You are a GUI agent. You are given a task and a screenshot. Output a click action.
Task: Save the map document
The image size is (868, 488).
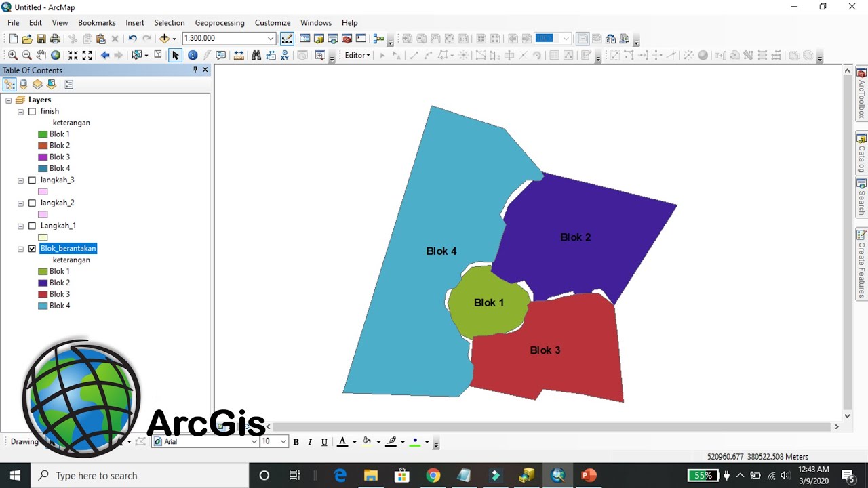coord(41,39)
